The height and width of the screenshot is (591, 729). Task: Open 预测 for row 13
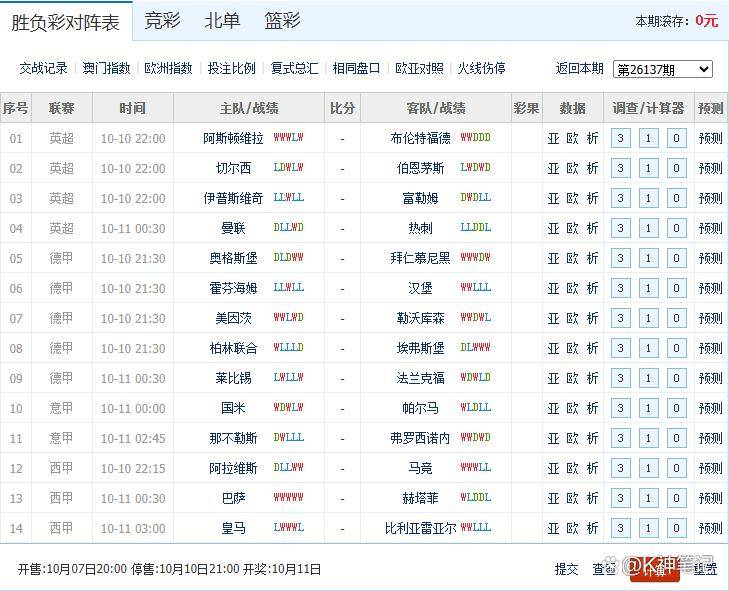point(710,498)
